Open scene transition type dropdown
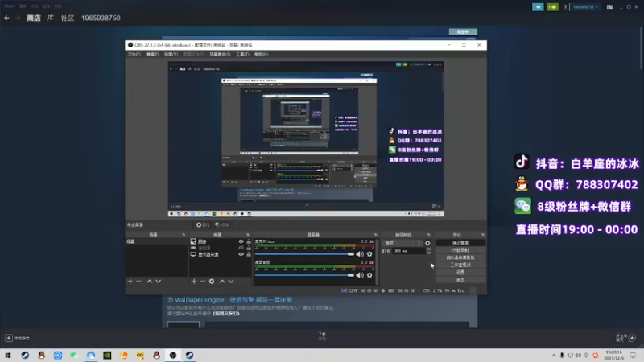 click(x=402, y=243)
